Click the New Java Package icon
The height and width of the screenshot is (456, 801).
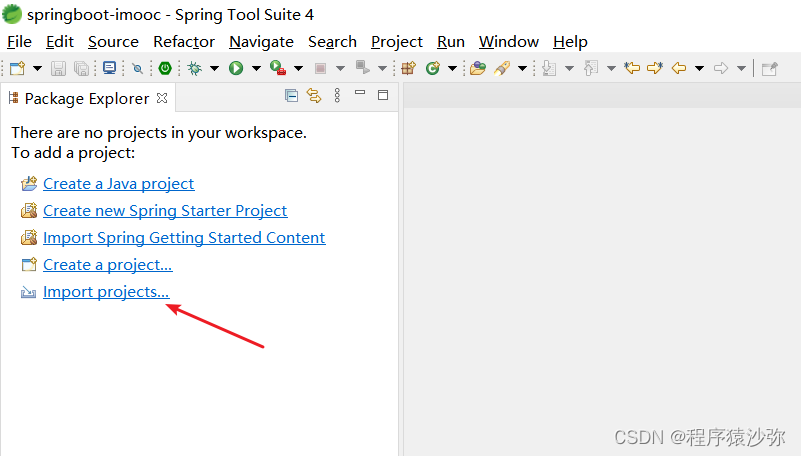tap(409, 68)
